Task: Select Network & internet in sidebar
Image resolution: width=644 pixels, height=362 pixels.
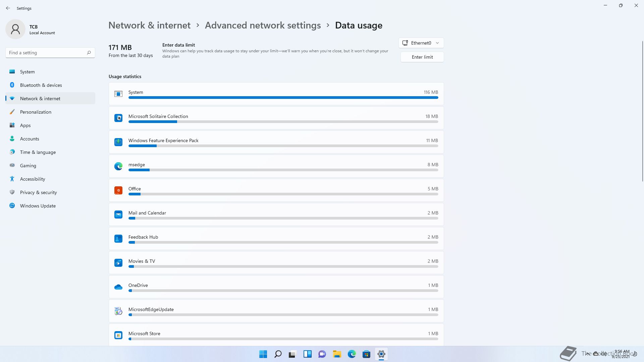Action: coord(50,99)
